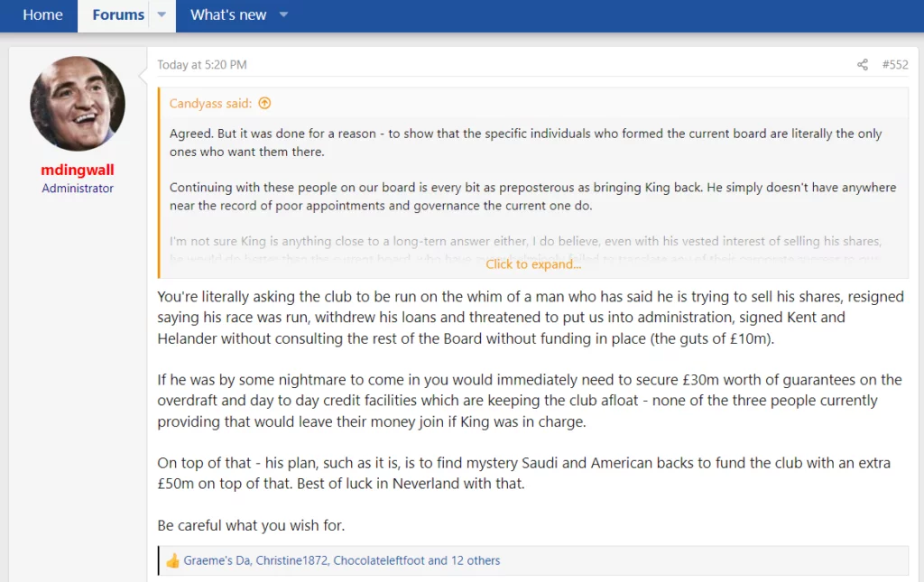Click to expand the quoted post
924x582 pixels.
point(533,264)
